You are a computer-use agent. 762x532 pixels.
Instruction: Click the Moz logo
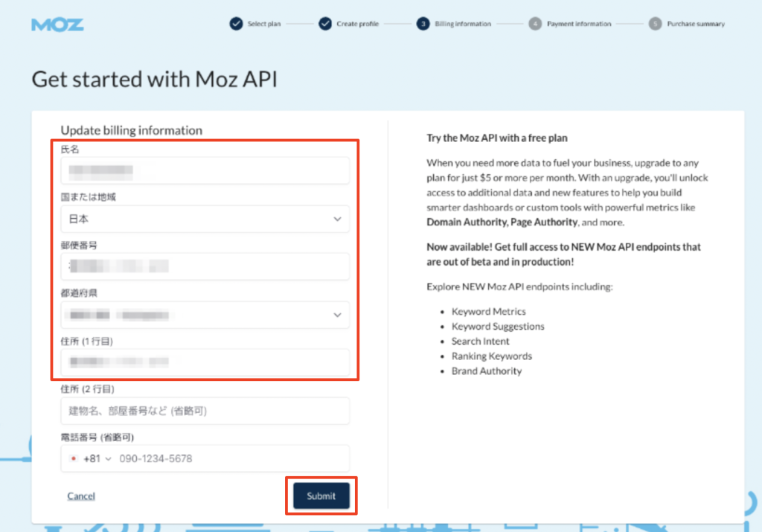click(57, 24)
